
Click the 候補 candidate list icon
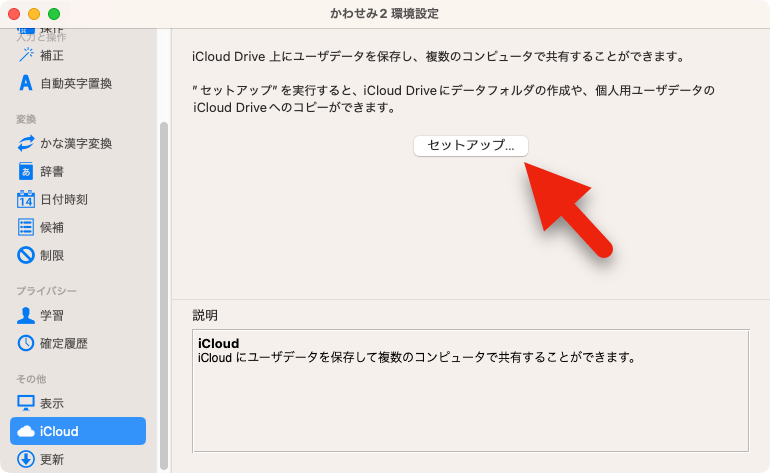[x=26, y=227]
